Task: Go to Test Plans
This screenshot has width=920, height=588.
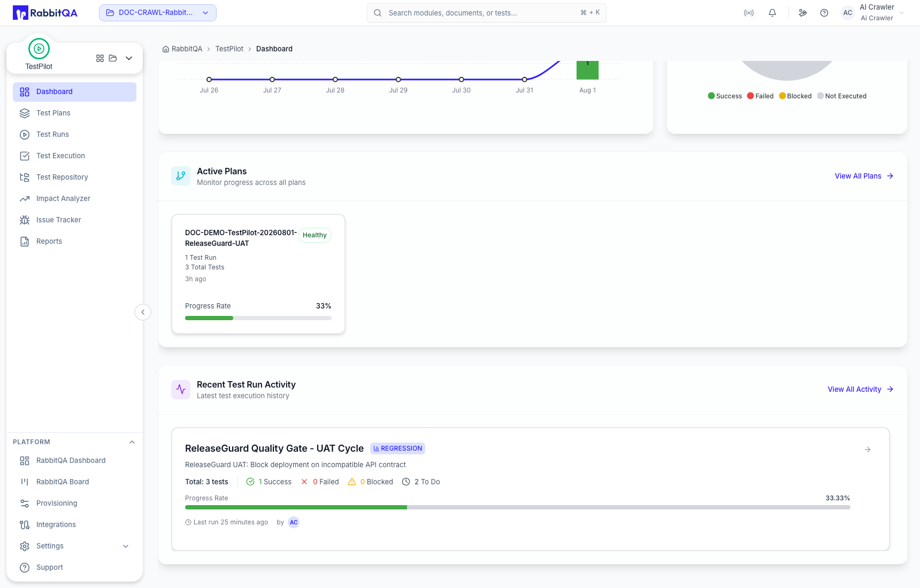Action: coord(74,113)
